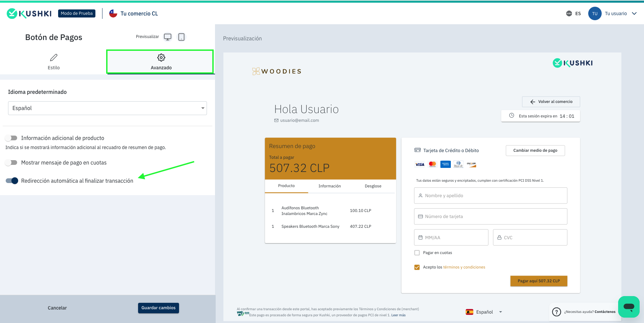Screen dimensions: 644x323
Task: Click the Cancelar button
Action: [x=57, y=308]
